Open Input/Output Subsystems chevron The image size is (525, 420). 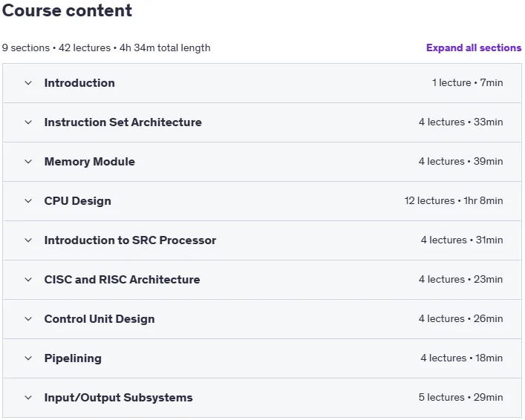pyautogui.click(x=28, y=398)
